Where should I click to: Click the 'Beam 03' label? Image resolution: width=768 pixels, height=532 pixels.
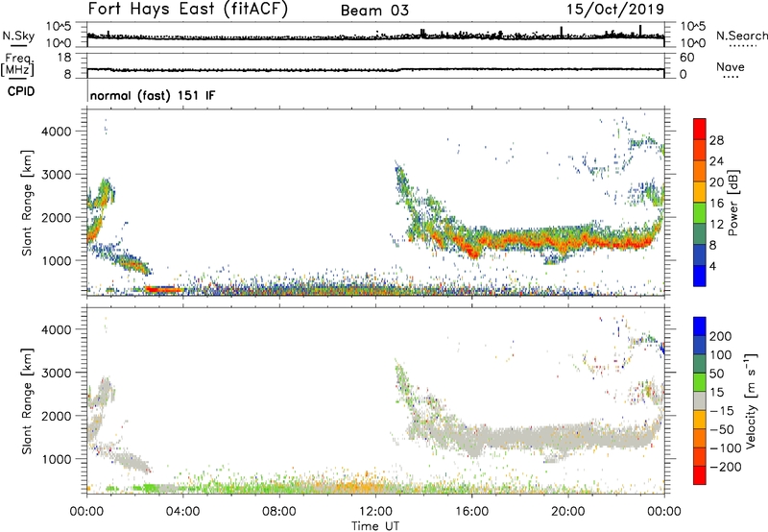click(x=374, y=11)
